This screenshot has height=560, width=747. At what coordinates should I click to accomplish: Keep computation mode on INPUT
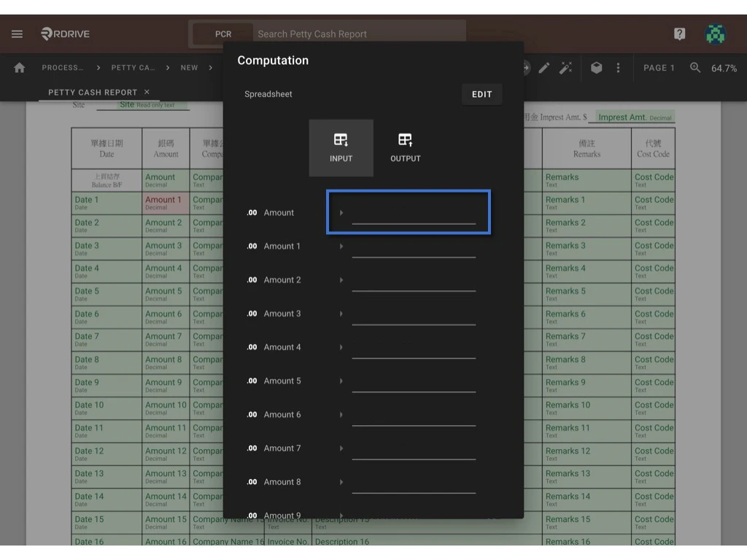point(341,148)
